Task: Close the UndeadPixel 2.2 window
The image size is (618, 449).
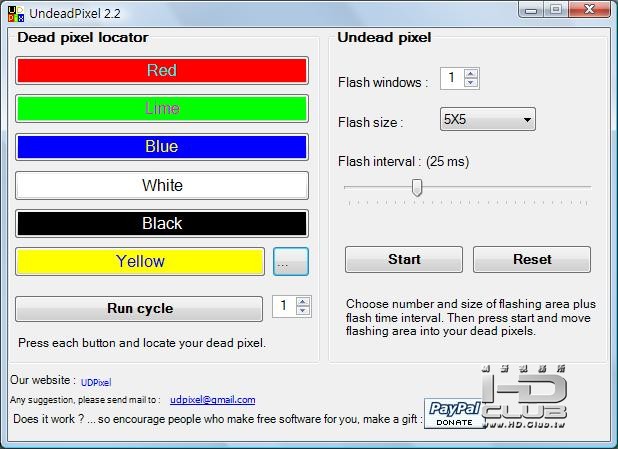Action: (590, 10)
